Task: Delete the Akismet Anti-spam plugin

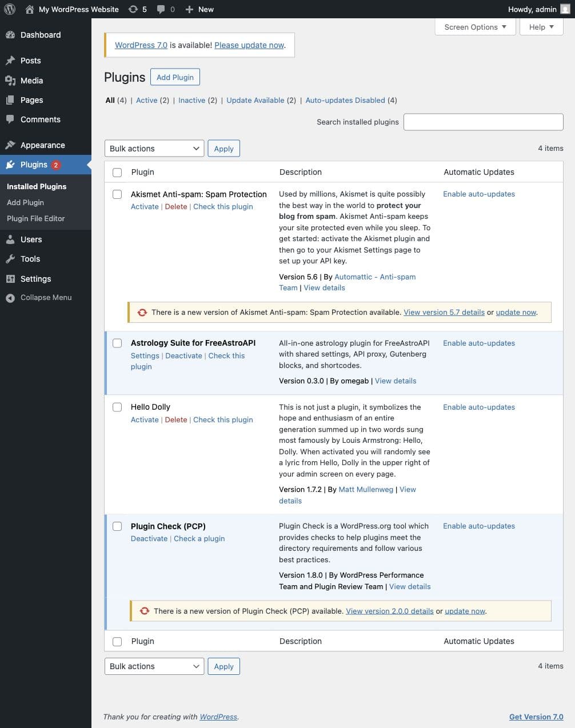Action: click(x=176, y=206)
